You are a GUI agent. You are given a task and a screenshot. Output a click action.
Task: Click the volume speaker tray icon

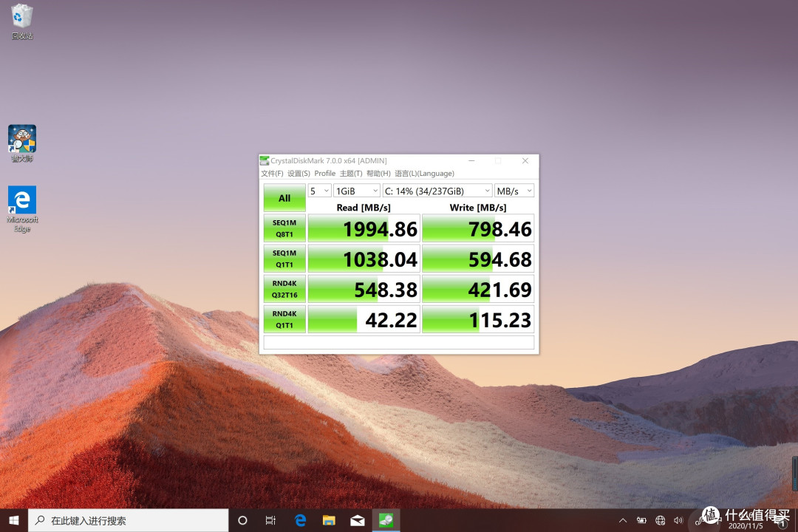click(678, 520)
